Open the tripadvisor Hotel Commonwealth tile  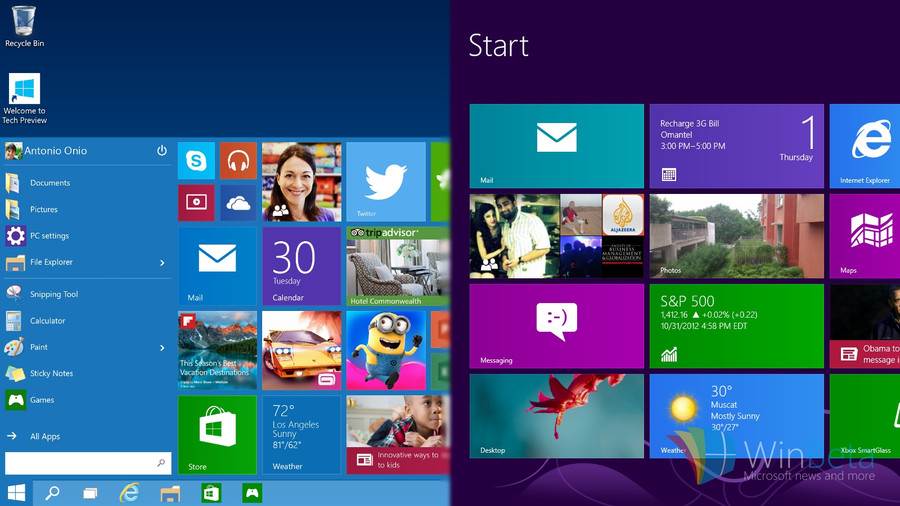point(398,266)
